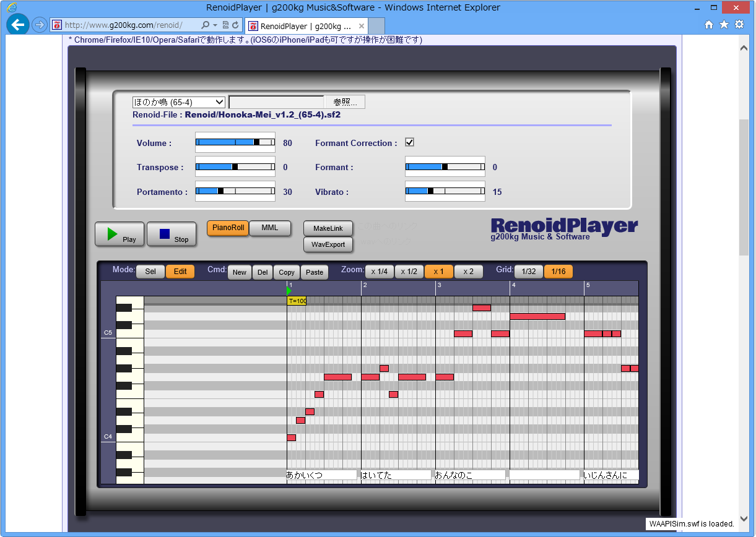Choose the 1/16 grid setting

click(x=558, y=272)
